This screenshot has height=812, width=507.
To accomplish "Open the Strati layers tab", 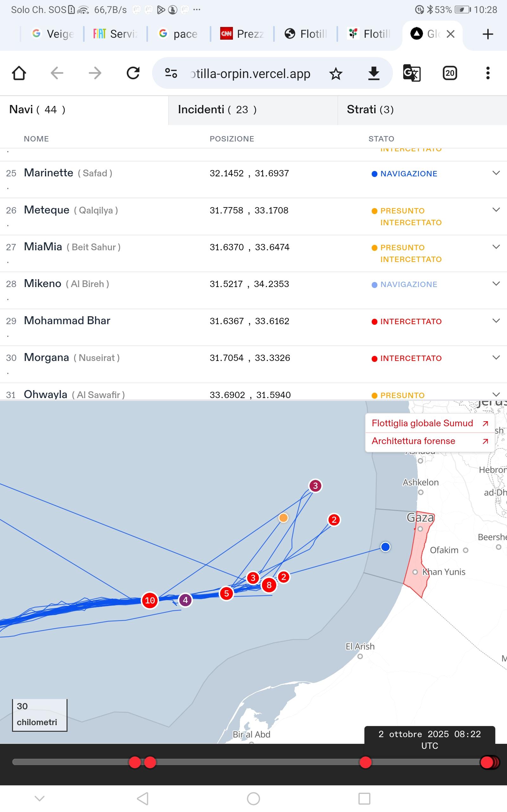I will tap(370, 110).
